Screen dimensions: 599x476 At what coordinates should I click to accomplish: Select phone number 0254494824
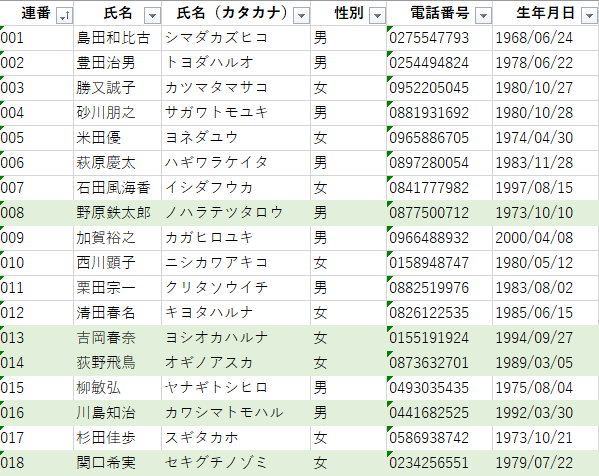439,63
